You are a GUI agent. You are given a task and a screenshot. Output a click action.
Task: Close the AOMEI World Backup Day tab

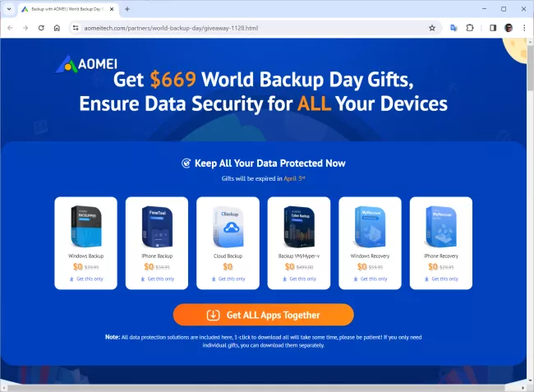pyautogui.click(x=112, y=9)
